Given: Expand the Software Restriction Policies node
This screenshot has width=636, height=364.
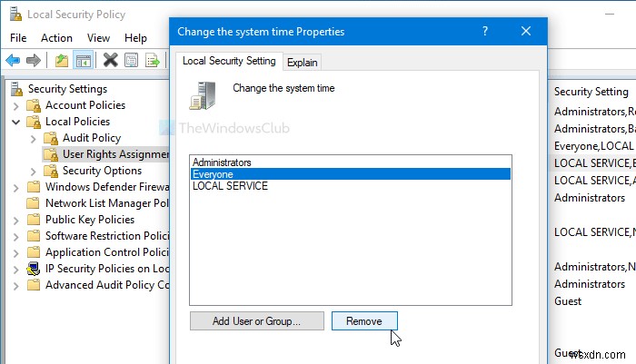Looking at the screenshot, I should (15, 237).
